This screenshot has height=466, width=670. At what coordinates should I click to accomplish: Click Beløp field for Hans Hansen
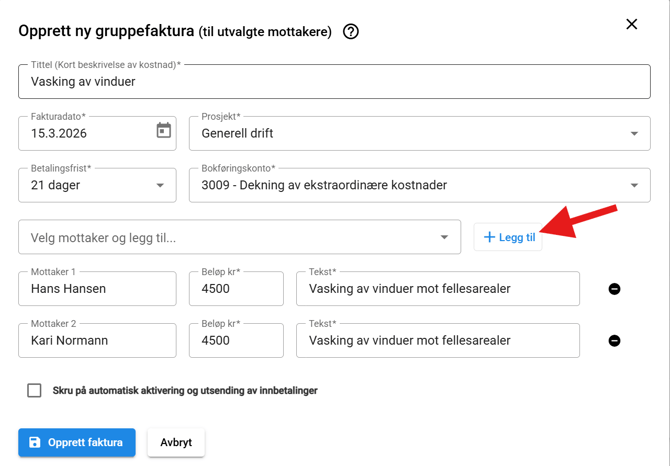[236, 289]
